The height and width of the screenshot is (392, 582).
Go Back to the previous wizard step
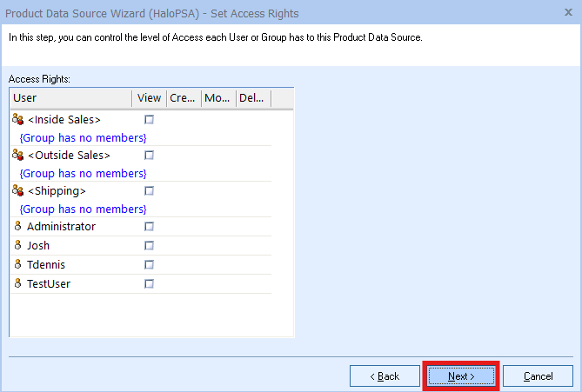pos(385,376)
